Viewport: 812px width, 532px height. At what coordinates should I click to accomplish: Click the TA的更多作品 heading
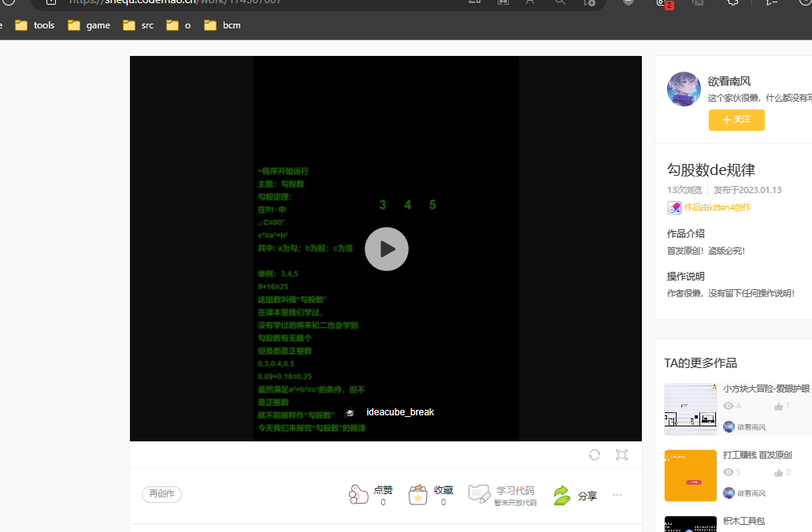click(701, 363)
